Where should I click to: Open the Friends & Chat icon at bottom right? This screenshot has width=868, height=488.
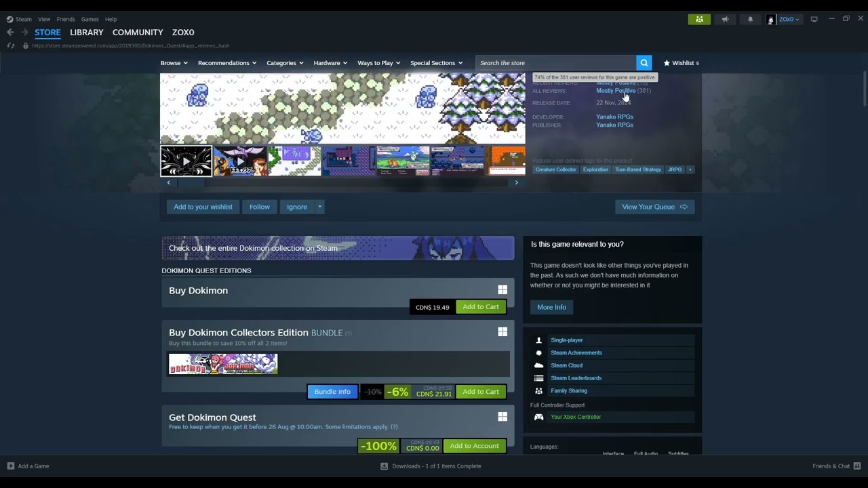pyautogui.click(x=857, y=466)
